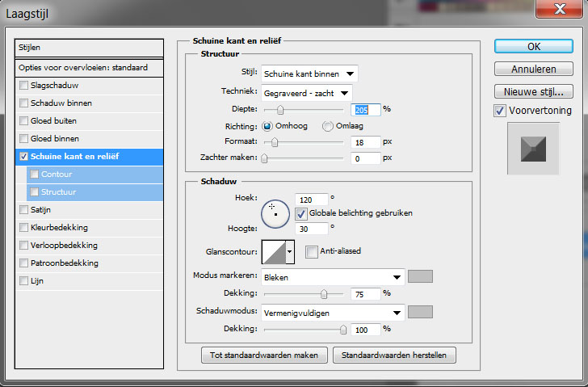The width and height of the screenshot is (588, 387).
Task: Enable the Verloopbedekking checkbox
Action: point(23,246)
